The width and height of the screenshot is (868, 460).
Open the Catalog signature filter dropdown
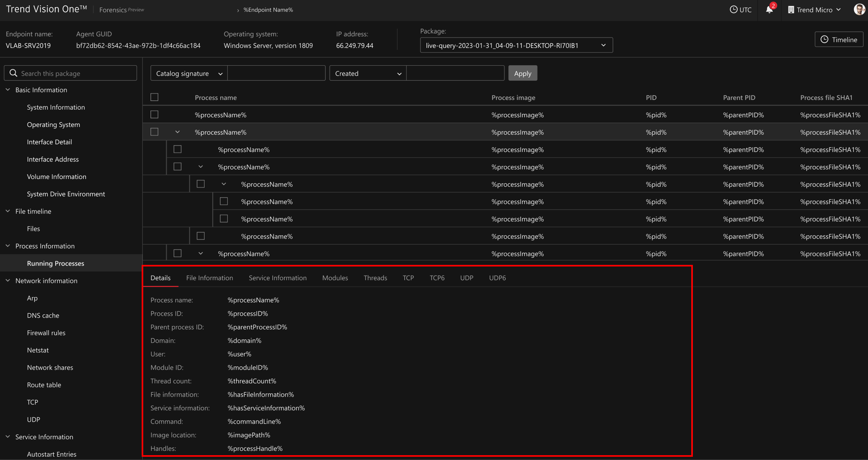[188, 73]
